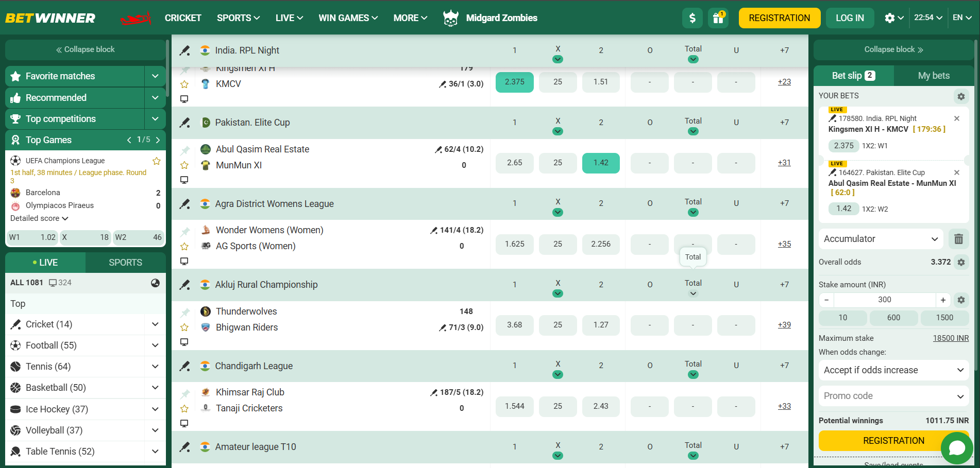
Task: Favorite the KMCV match with the star
Action: point(184,83)
